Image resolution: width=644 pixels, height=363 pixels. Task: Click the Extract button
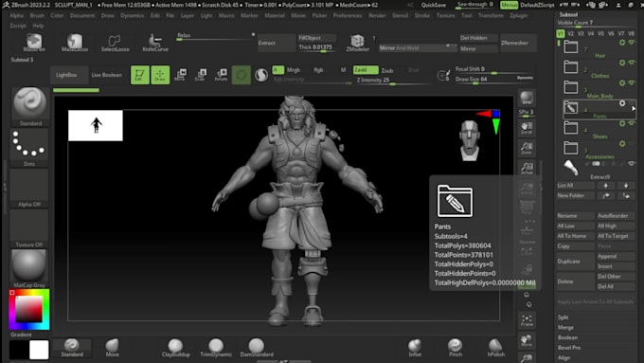coord(276,43)
